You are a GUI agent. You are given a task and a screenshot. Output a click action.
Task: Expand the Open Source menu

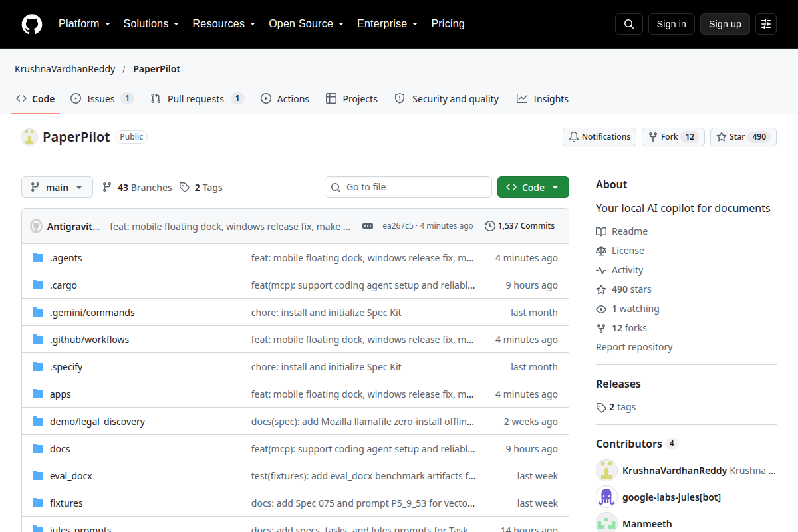306,24
